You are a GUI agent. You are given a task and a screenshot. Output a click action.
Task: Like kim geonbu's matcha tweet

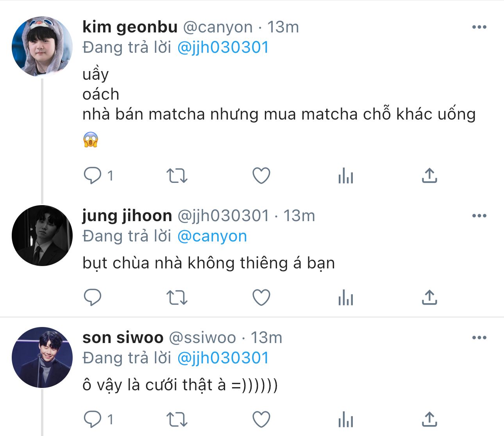click(x=261, y=175)
